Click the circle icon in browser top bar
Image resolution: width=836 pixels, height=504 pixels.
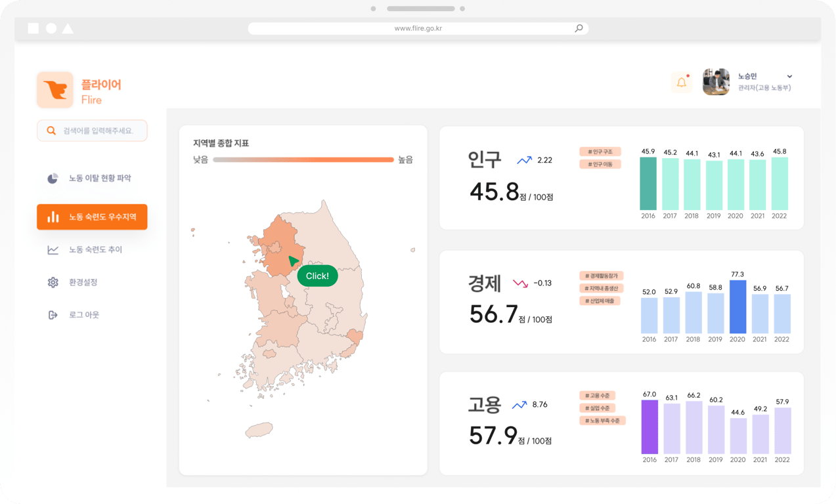51,28
